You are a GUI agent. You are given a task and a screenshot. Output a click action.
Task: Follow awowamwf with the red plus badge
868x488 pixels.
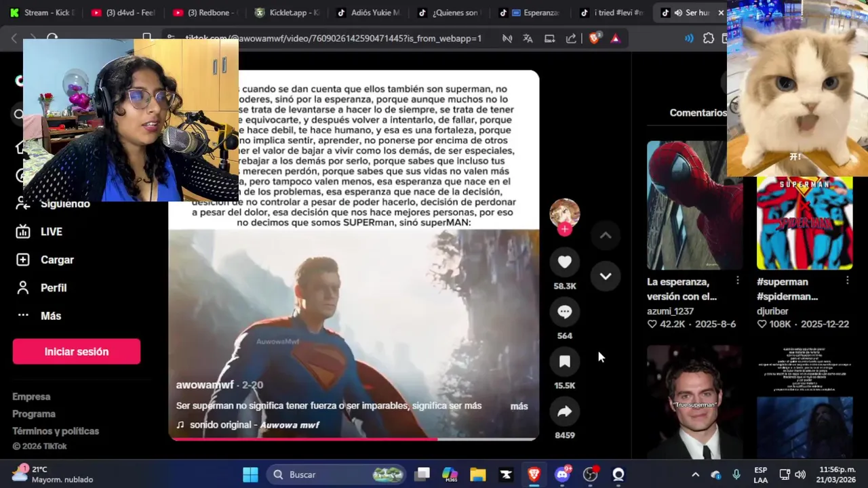click(565, 229)
